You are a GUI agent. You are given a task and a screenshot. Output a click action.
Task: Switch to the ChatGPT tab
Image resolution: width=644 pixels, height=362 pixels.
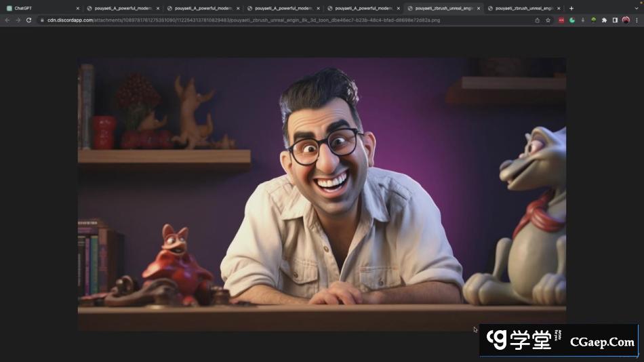click(37, 8)
